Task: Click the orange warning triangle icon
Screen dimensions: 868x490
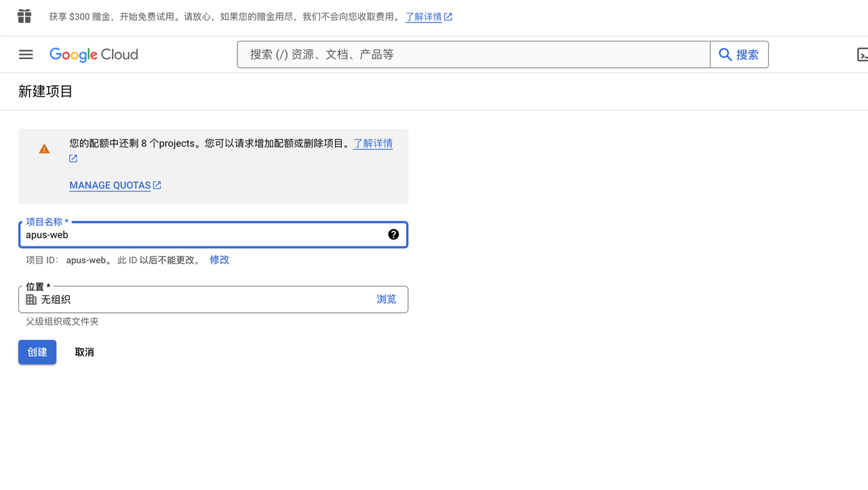Action: [x=44, y=149]
